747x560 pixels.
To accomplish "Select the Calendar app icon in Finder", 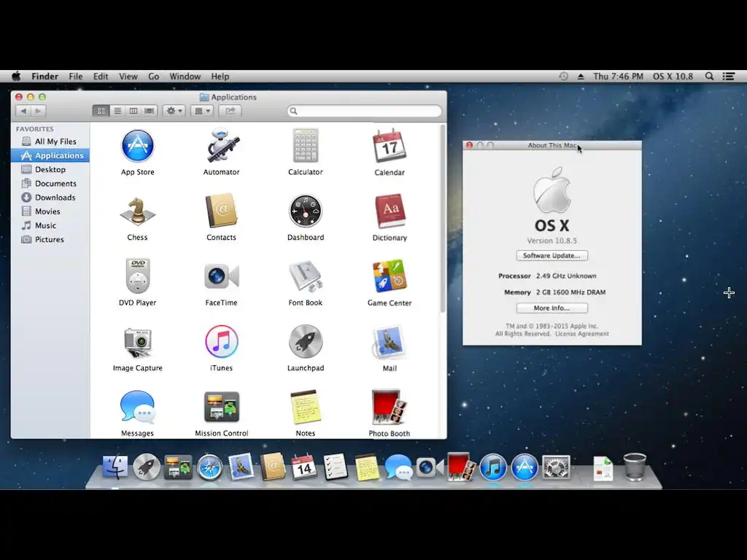I will click(x=390, y=146).
